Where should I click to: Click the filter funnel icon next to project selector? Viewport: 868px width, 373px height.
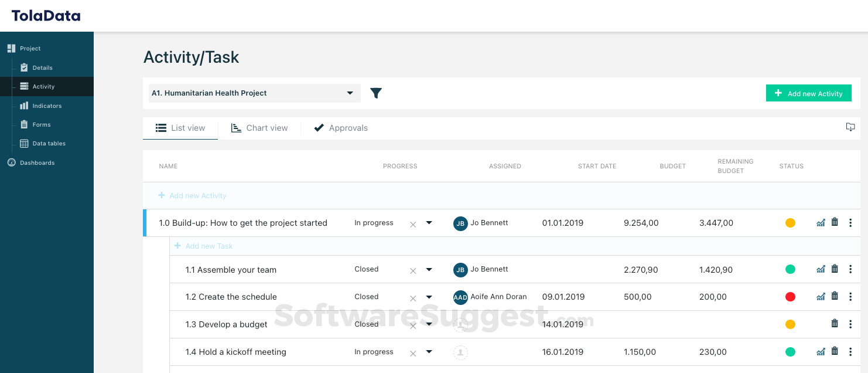376,93
